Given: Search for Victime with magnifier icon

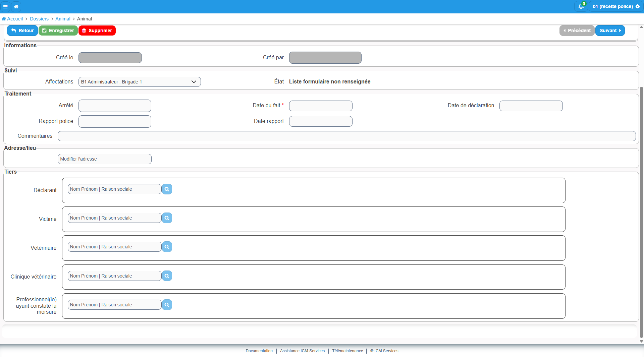Looking at the screenshot, I should click(167, 218).
